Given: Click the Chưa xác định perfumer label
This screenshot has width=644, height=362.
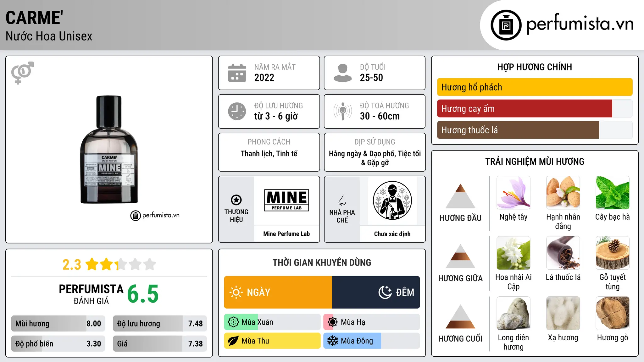Looking at the screenshot, I should 392,234.
